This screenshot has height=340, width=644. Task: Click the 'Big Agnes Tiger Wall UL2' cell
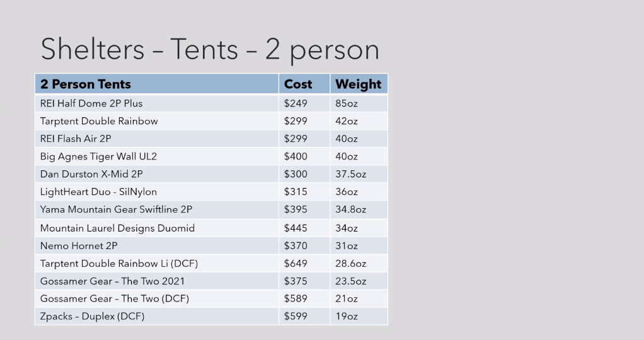98,156
